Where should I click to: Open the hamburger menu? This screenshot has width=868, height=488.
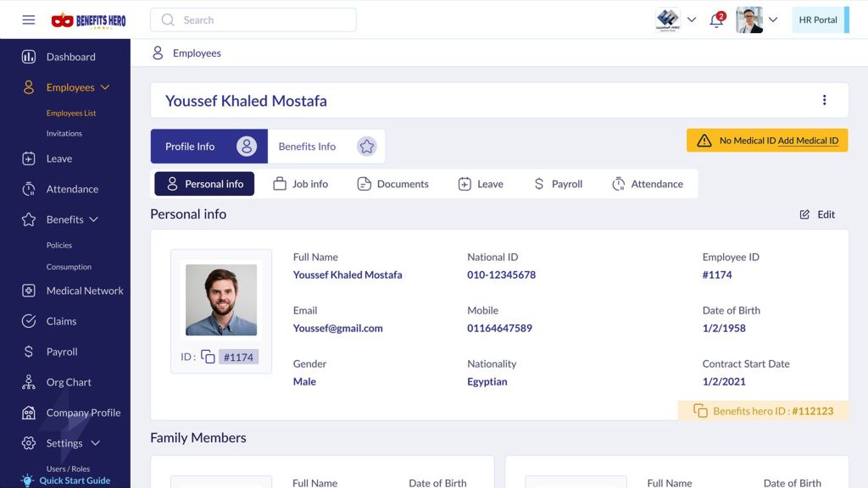click(x=29, y=20)
